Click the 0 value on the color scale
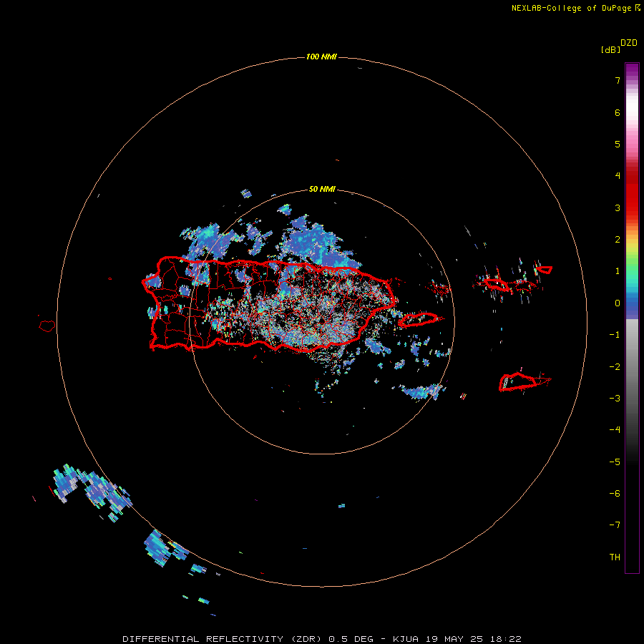This screenshot has width=644, height=644. pyautogui.click(x=618, y=303)
